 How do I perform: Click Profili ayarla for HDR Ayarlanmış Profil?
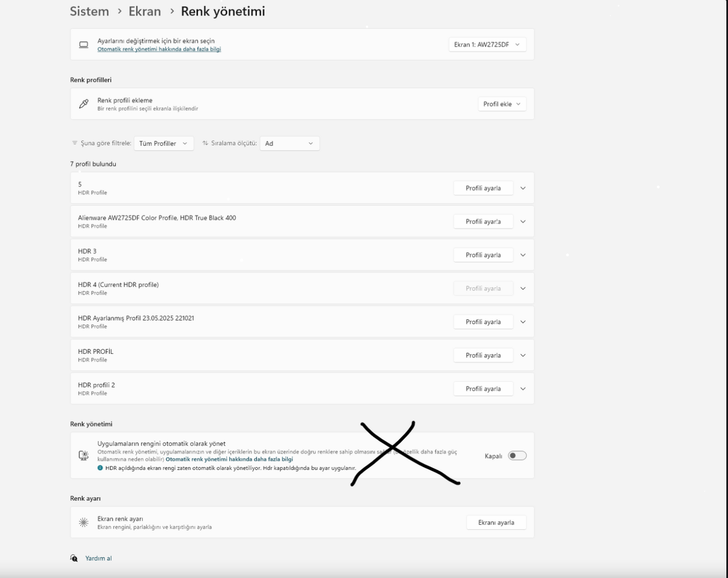click(483, 322)
